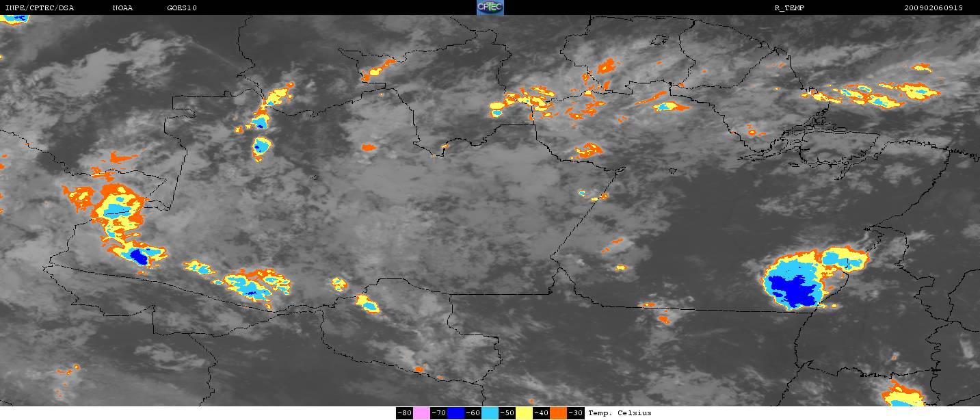
Task: Click the orange legend swatch
Action: click(x=558, y=413)
